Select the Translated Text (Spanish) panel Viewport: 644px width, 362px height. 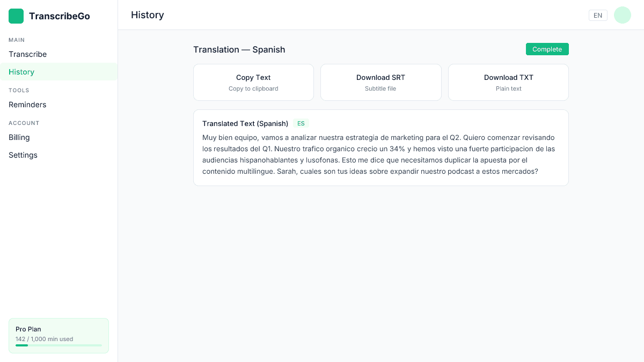(380, 147)
